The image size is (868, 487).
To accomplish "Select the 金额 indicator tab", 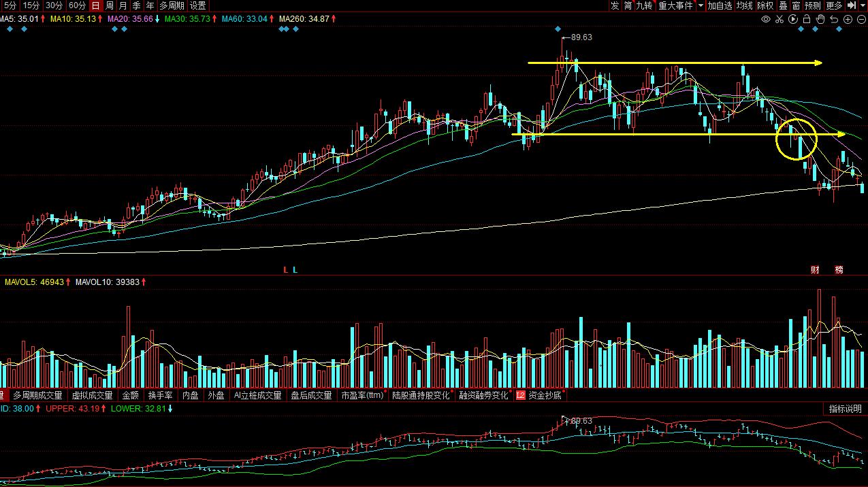I will (131, 395).
